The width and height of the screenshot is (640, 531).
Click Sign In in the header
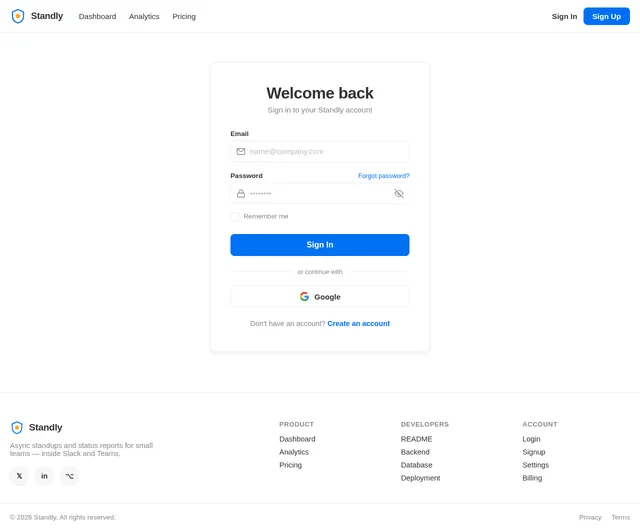pos(564,16)
